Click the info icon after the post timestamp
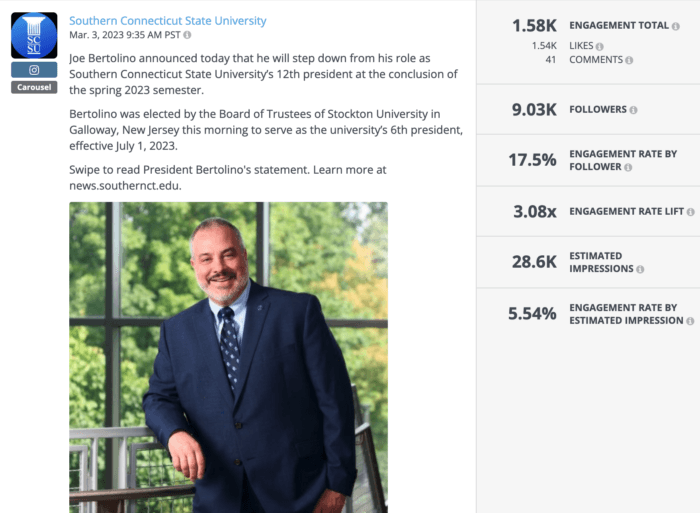Viewport: 700px width, 513px height. click(x=187, y=36)
